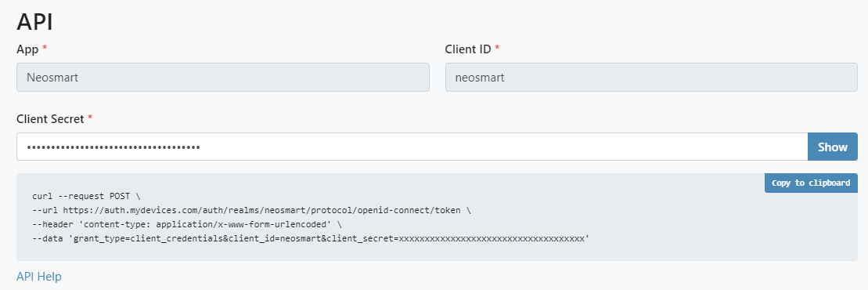The height and width of the screenshot is (290, 868).
Task: Click the Show button for Client Secret
Action: (833, 147)
